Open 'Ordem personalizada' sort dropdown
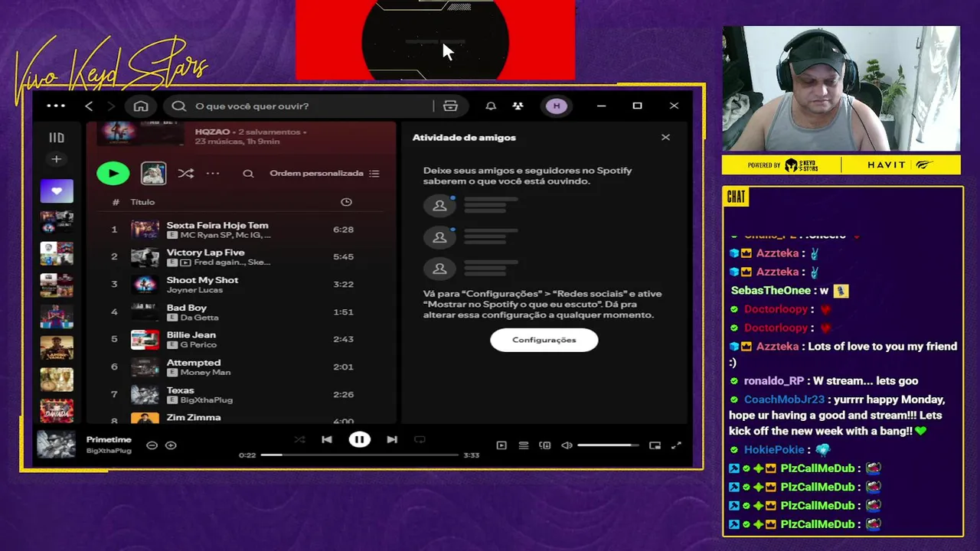980x551 pixels. point(325,174)
